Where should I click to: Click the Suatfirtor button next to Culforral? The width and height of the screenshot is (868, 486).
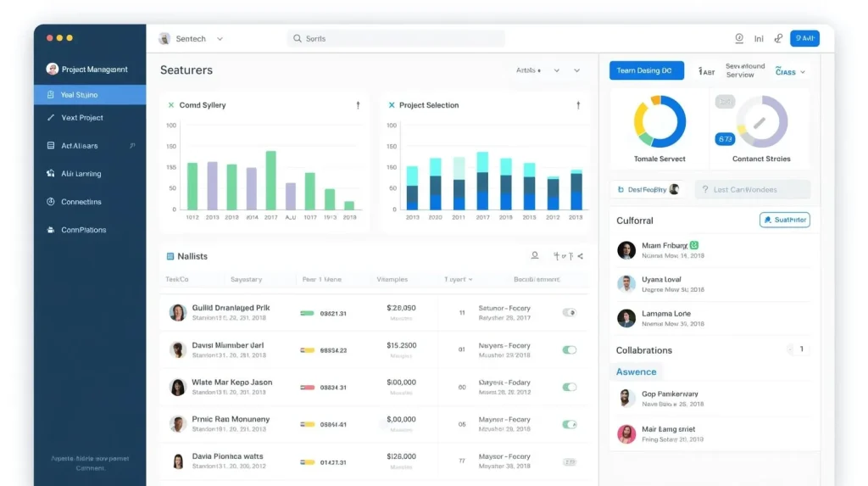click(784, 220)
